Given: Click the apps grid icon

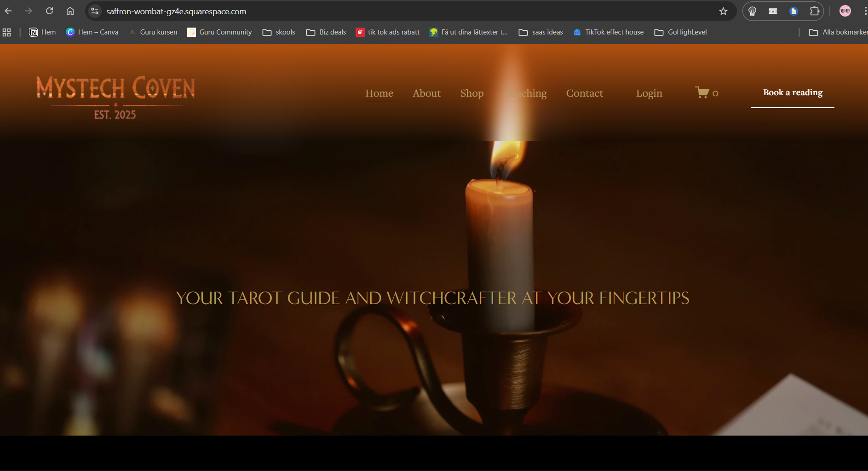Looking at the screenshot, I should click(x=6, y=32).
